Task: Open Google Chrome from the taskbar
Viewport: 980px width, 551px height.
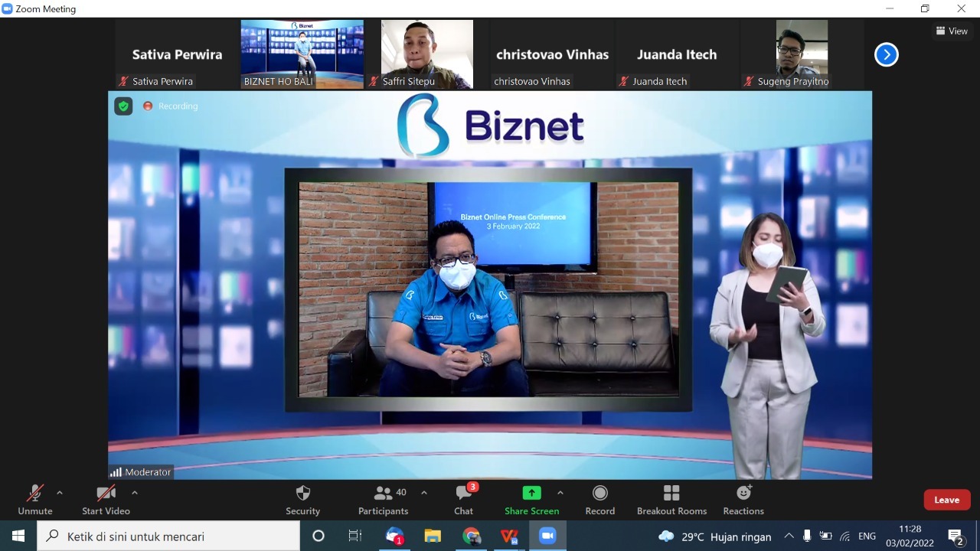Action: coord(471,536)
